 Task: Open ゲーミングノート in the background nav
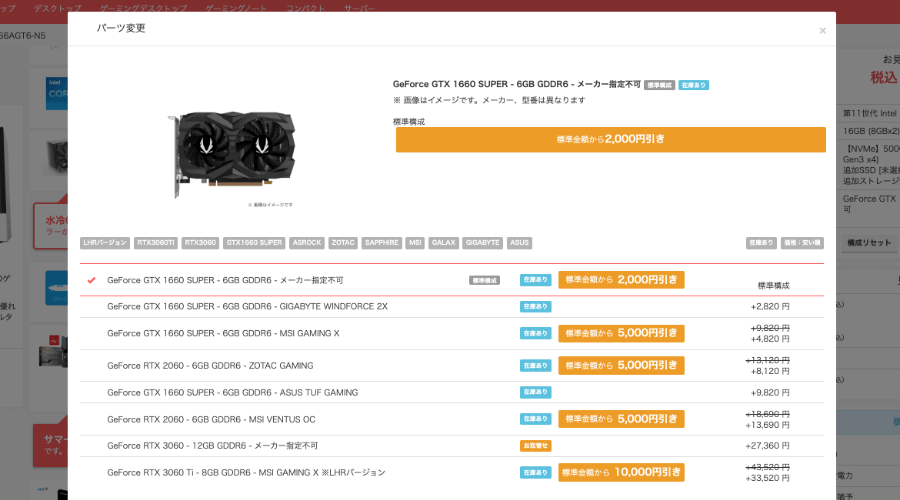point(236,8)
